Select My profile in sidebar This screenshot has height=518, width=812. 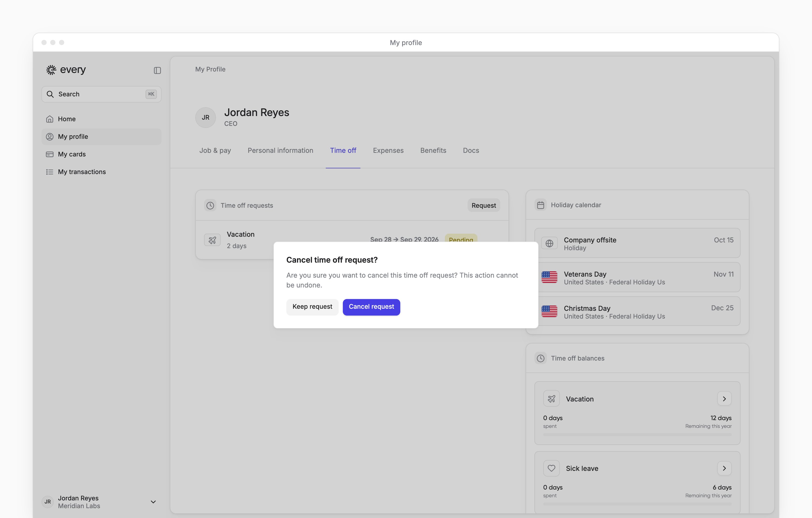[x=101, y=136]
